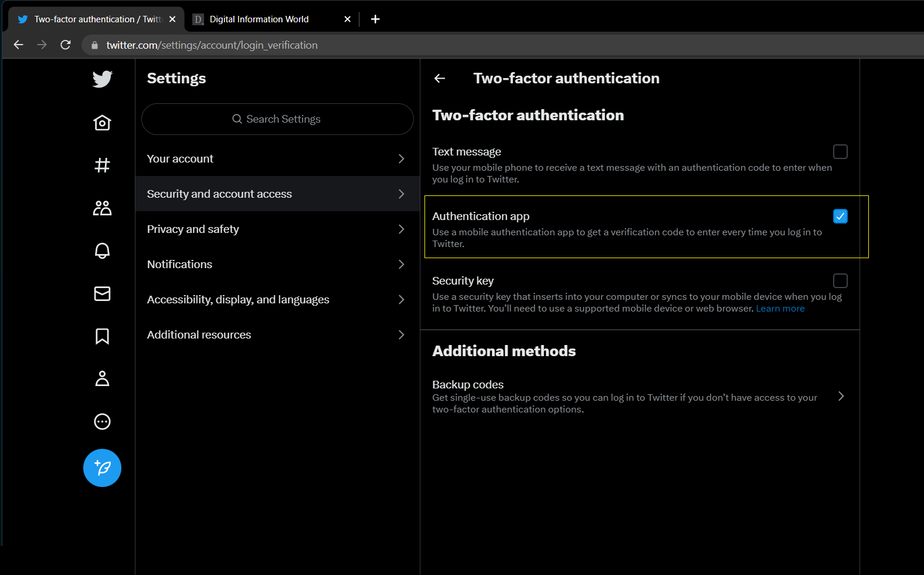Expand Accessibility, display, and languages chevron
The height and width of the screenshot is (575, 924).
[401, 299]
